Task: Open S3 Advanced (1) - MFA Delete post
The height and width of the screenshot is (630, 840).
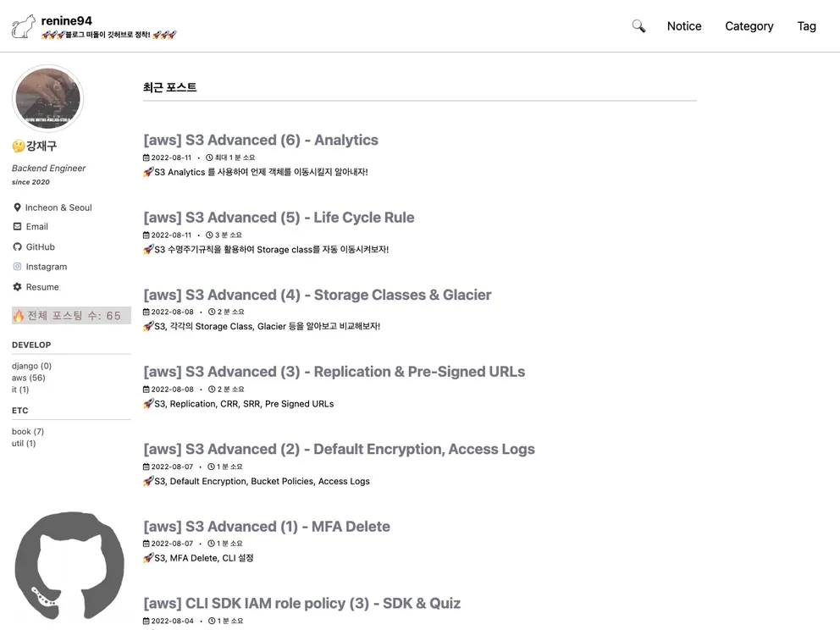Action: (x=267, y=527)
